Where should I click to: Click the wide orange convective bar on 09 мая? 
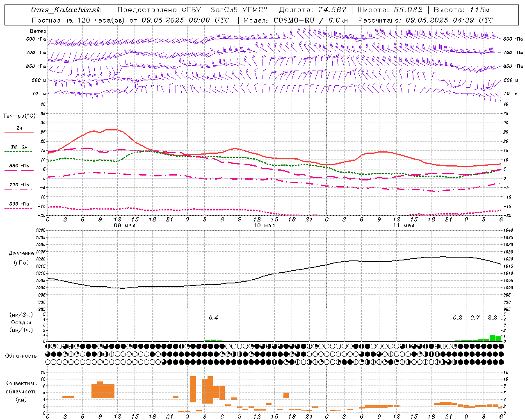pos(103,390)
